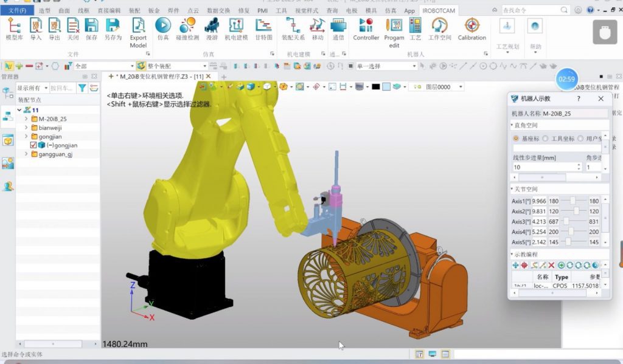The height and width of the screenshot is (364, 623).
Task: Click the 查找命令 search field
Action: coord(529,10)
